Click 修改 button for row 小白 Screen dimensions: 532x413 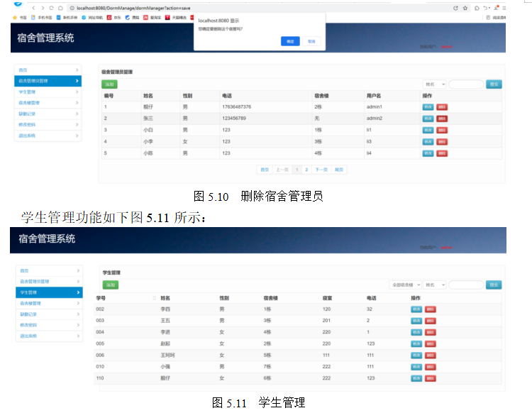point(428,130)
